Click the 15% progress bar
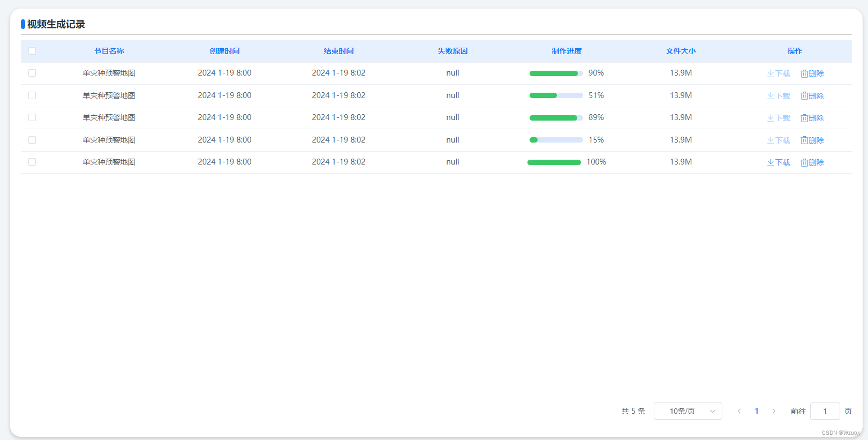This screenshot has width=868, height=440. click(556, 140)
